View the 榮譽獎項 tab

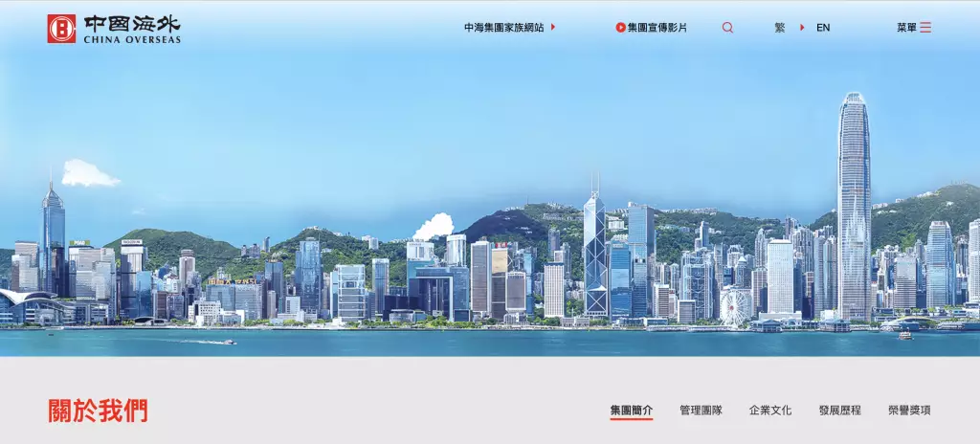click(909, 410)
